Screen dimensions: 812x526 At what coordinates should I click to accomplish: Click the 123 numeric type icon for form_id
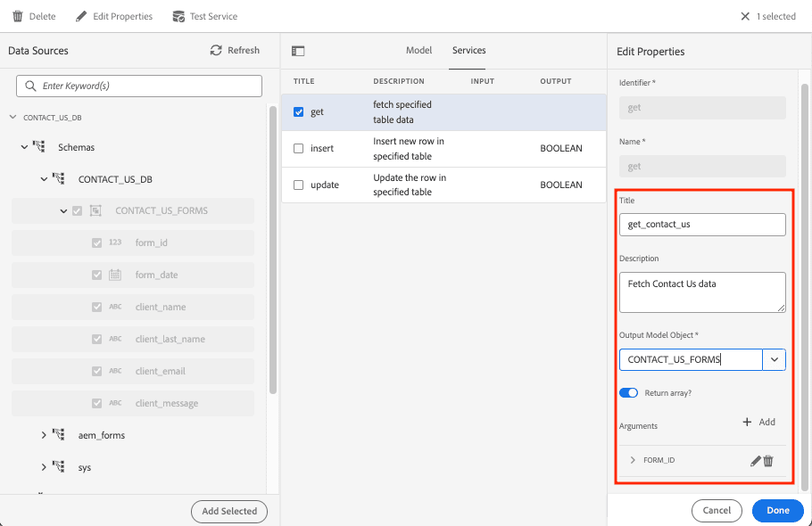click(115, 242)
